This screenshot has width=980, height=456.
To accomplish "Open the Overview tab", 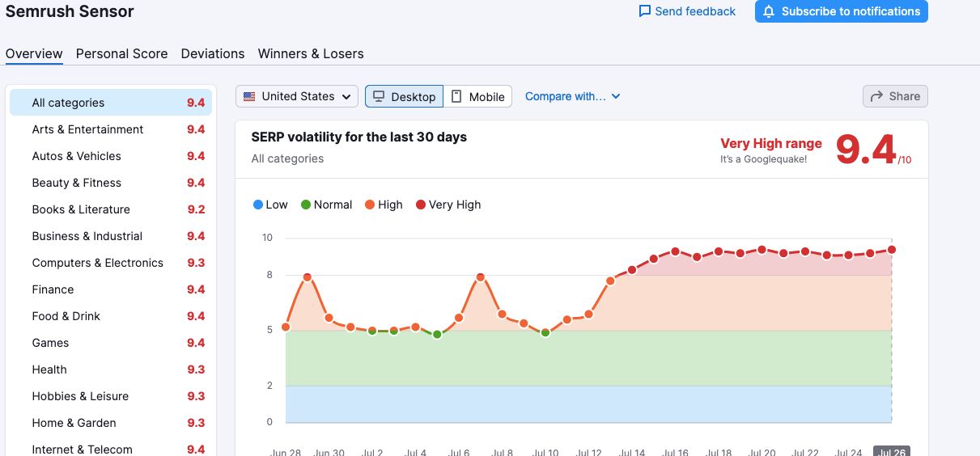I will pyautogui.click(x=34, y=53).
